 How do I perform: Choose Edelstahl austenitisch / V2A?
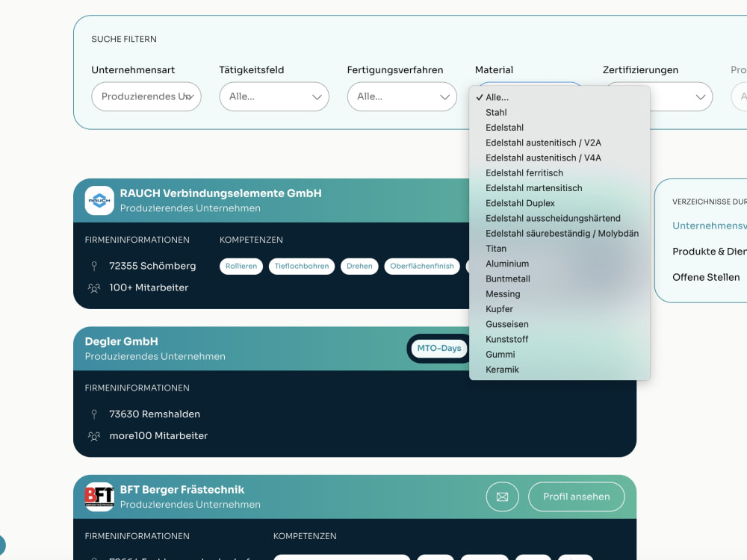pyautogui.click(x=560, y=143)
